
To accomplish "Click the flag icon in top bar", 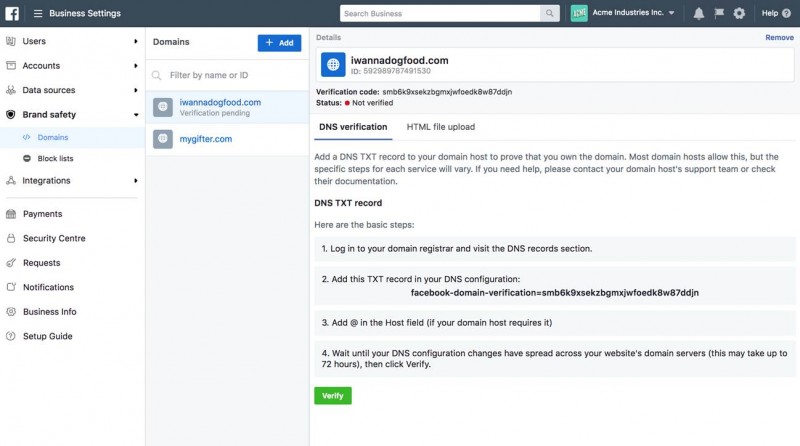I will pos(719,13).
